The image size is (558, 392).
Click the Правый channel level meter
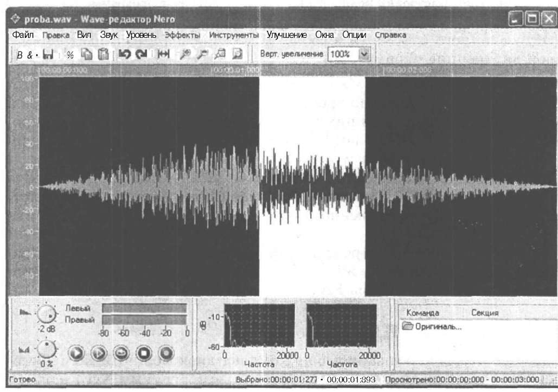144,319
